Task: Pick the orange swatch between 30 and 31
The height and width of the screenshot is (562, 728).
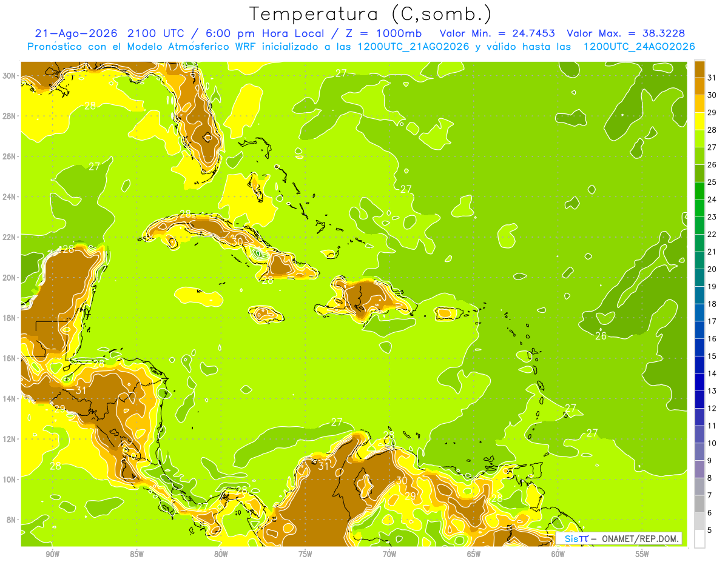Action: pyautogui.click(x=699, y=86)
